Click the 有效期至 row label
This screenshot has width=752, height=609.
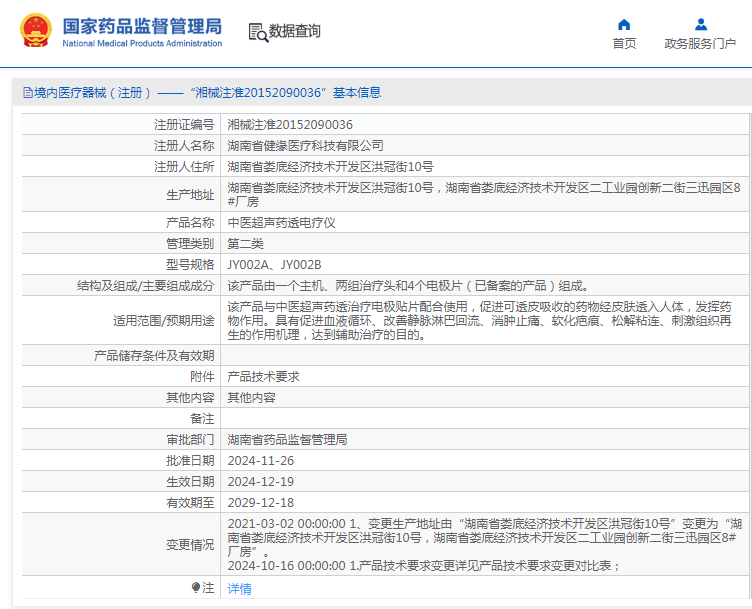pyautogui.click(x=190, y=503)
